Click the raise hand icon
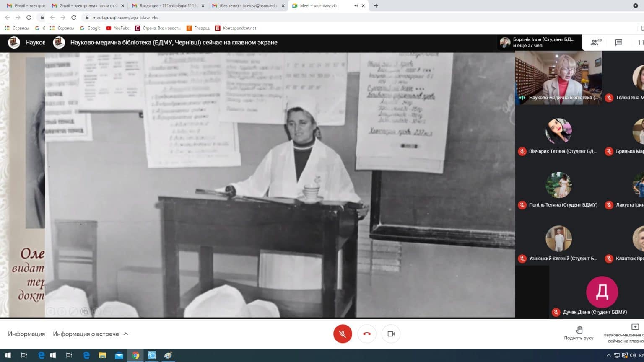This screenshot has width=644, height=362. tap(579, 330)
